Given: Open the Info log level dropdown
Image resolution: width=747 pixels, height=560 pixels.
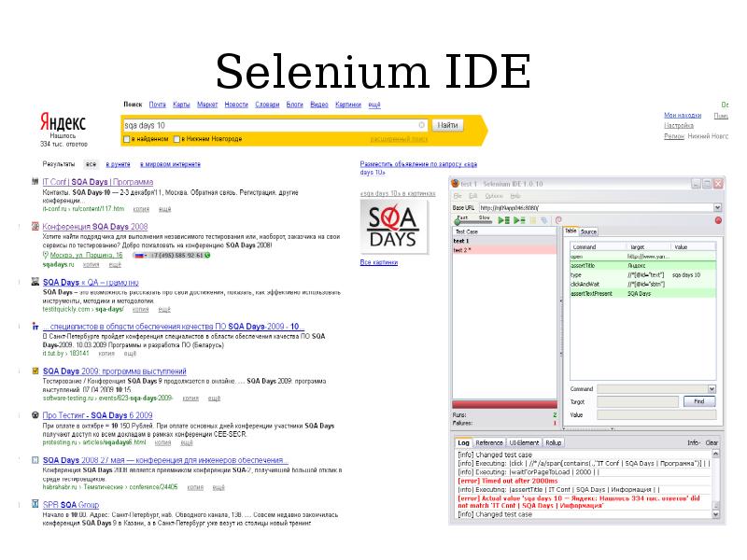Looking at the screenshot, I should (x=694, y=442).
